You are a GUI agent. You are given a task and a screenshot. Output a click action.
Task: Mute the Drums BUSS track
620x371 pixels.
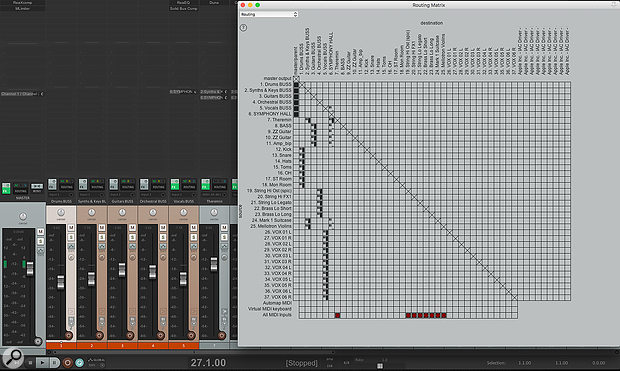[x=71, y=227]
